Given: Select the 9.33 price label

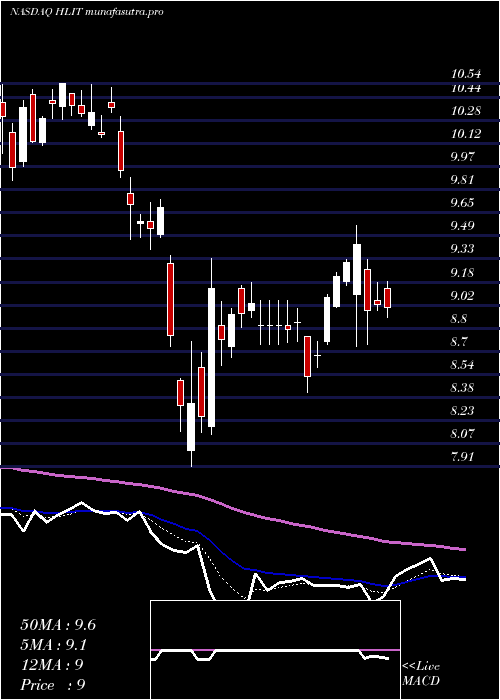Looking at the screenshot, I should click(462, 249).
